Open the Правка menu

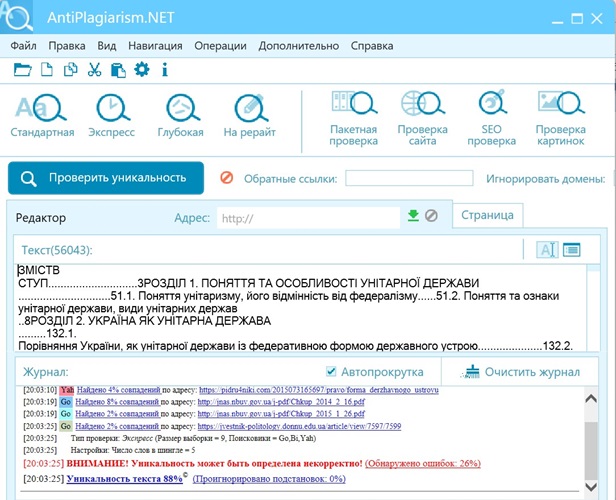pos(67,46)
